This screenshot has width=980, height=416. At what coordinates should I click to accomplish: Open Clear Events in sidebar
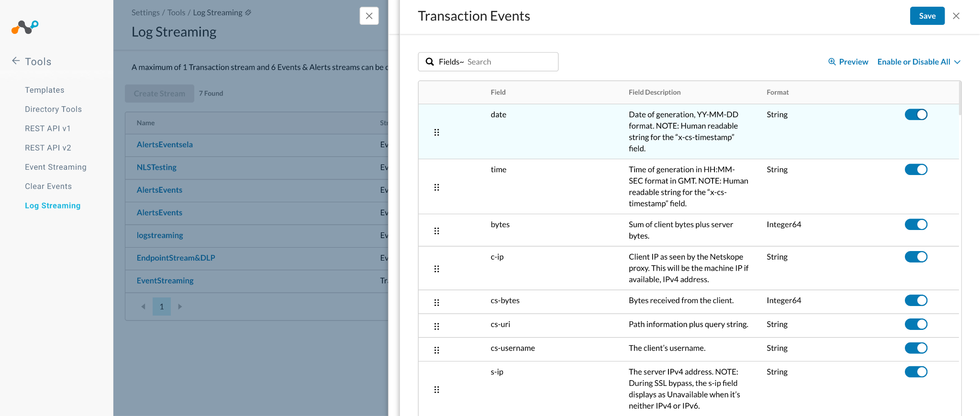[48, 186]
